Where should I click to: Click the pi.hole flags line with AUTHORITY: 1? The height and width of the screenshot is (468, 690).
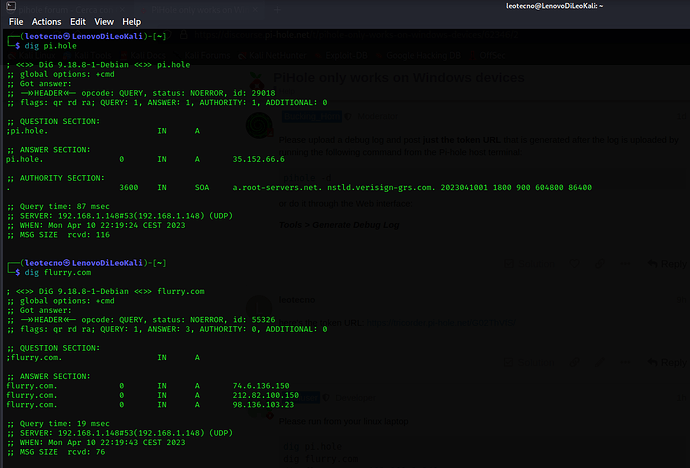point(167,102)
